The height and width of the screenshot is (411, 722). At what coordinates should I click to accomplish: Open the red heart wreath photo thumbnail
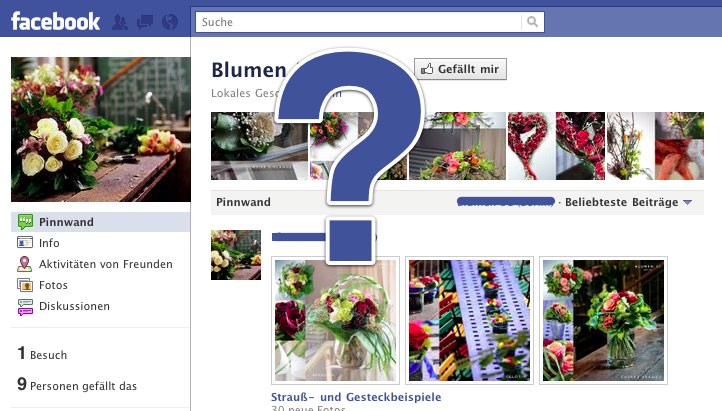[530, 146]
